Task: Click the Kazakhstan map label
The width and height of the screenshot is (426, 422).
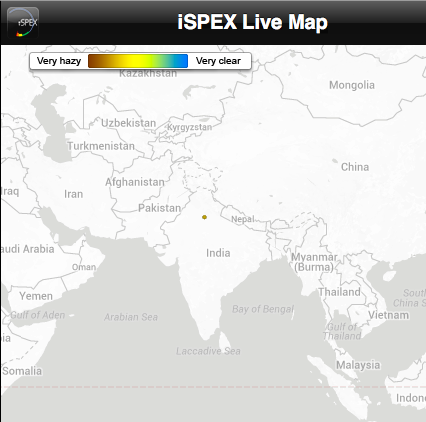Action: 148,74
